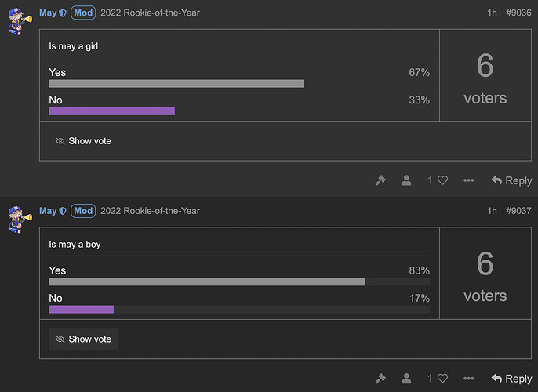Screen dimensions: 538x392
Task: Click the purple No bar in the 'girl' poll
Action: [x=112, y=111]
